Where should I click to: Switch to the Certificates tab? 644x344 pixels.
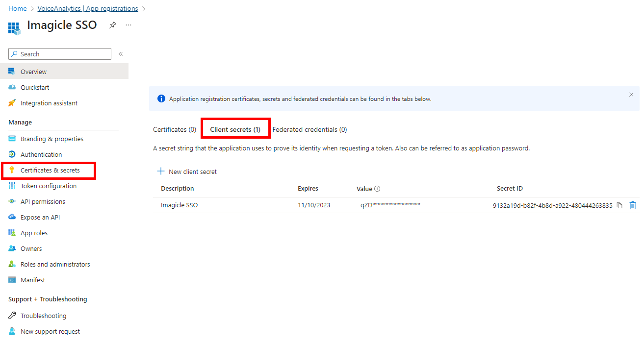(175, 129)
